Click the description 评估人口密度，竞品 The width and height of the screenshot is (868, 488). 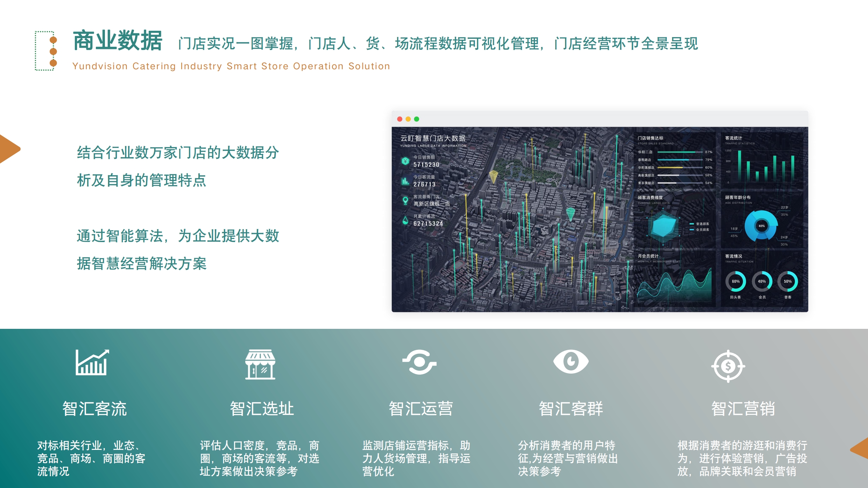point(260,458)
